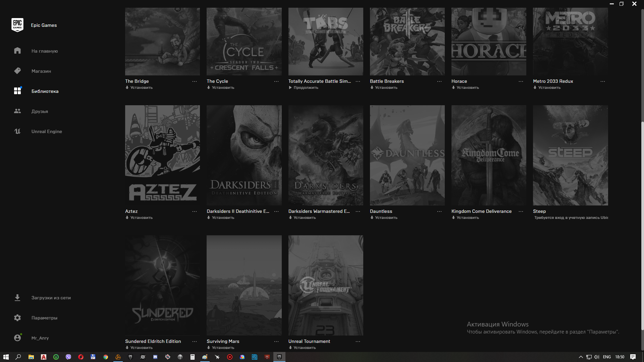Open the three-dot menu for Metro 2033 Redux

[603, 81]
